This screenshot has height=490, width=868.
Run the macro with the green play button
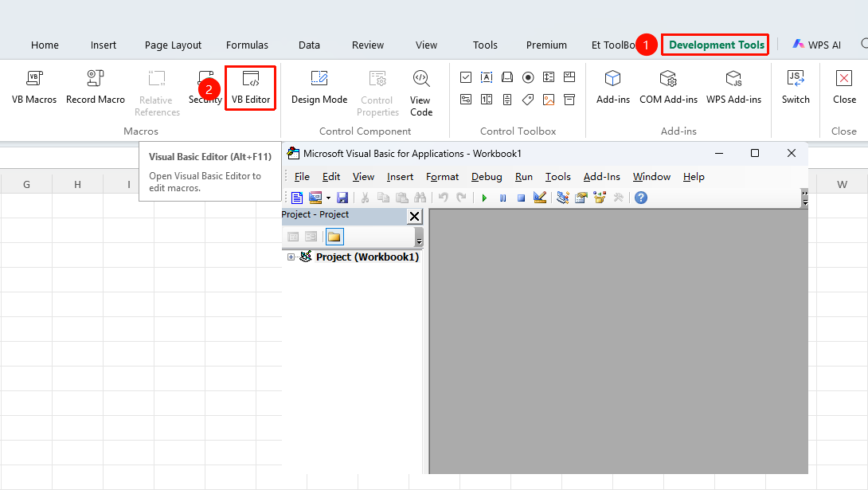pyautogui.click(x=484, y=198)
